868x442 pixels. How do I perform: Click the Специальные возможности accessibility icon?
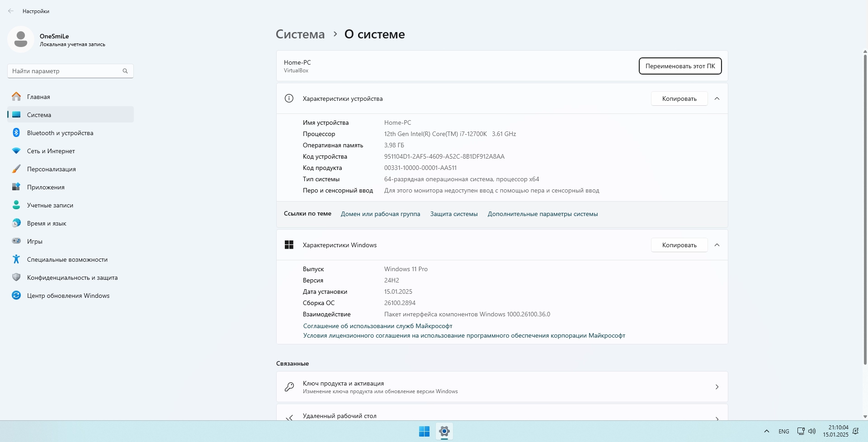click(16, 259)
